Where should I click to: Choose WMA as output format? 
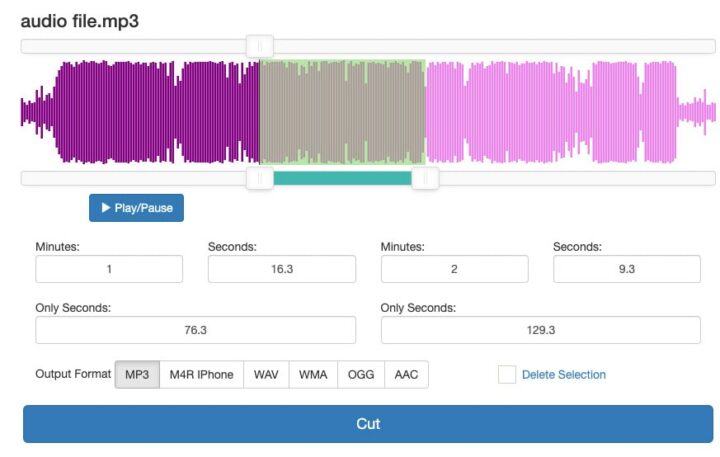click(x=313, y=375)
